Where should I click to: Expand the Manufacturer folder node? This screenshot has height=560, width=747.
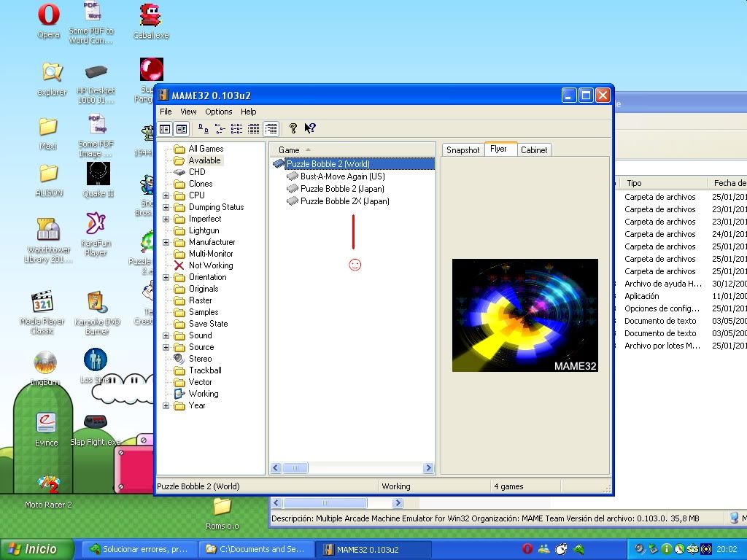[166, 242]
